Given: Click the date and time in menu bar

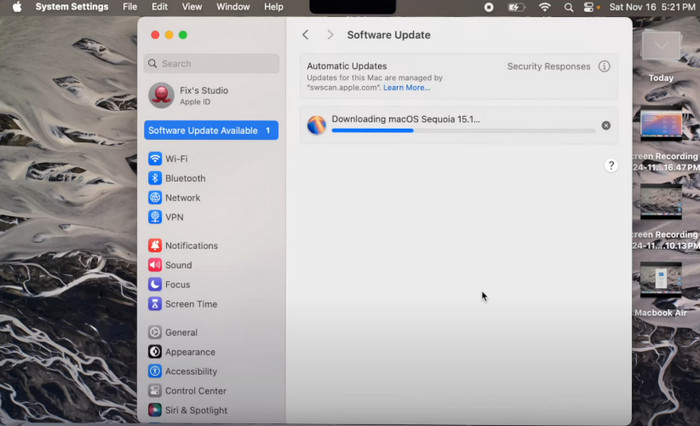Looking at the screenshot, I should (652, 7).
